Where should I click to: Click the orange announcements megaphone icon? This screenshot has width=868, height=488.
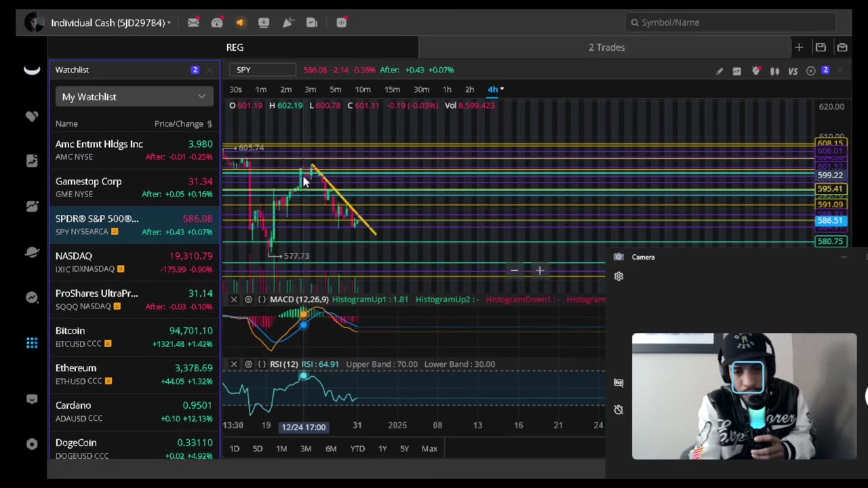click(x=240, y=22)
